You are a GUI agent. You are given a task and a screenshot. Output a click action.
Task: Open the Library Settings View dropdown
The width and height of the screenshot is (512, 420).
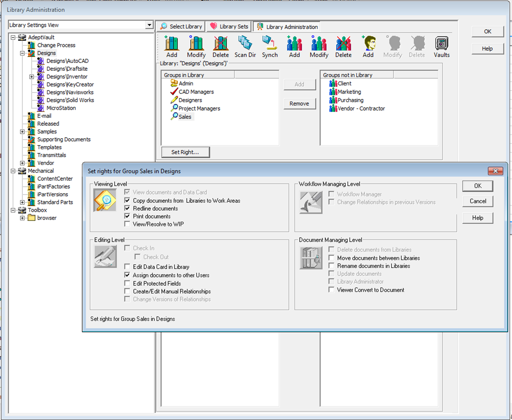pos(149,25)
